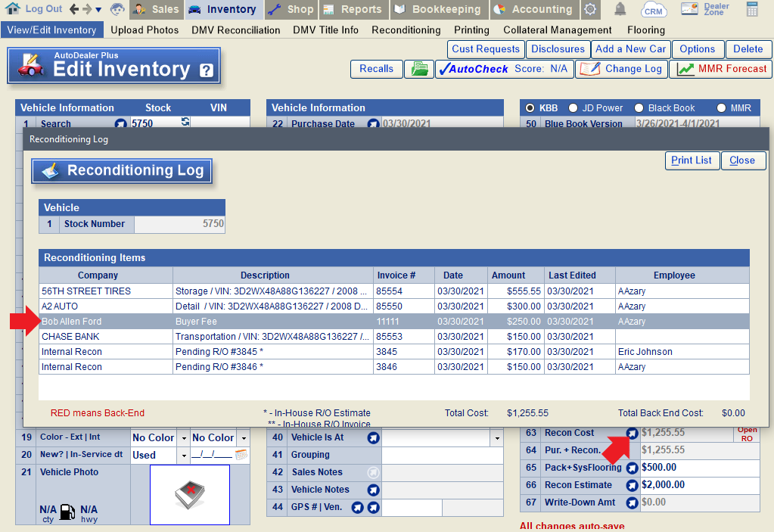Screen dimensions: 774x532
Task: Open the New/Used dropdown
Action: [x=182, y=456]
